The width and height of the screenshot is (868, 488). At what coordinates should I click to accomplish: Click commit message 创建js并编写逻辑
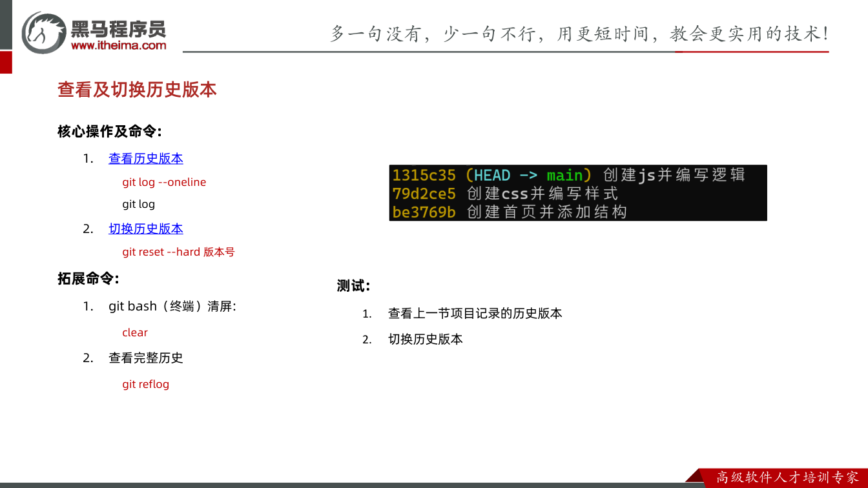click(674, 175)
